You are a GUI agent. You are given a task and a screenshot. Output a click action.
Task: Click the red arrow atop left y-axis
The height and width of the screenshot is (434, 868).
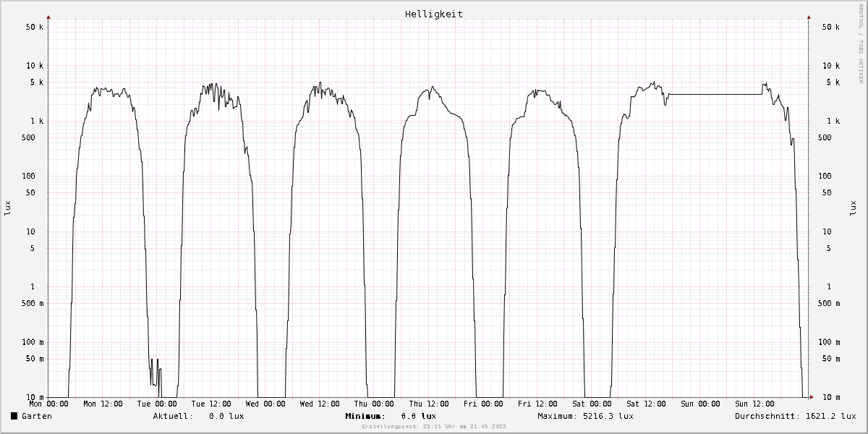pos(48,16)
